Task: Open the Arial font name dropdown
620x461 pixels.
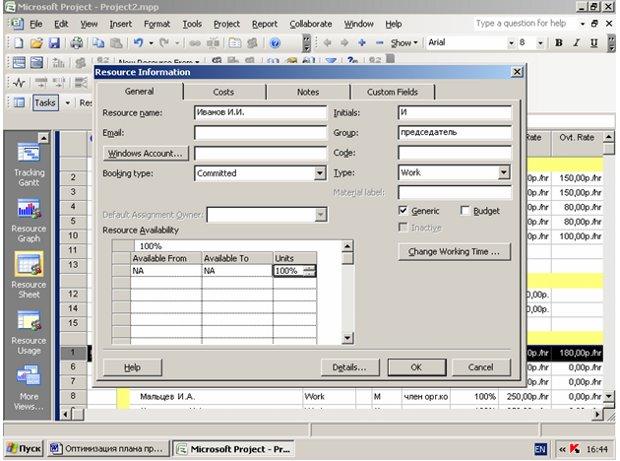Action: [511, 43]
